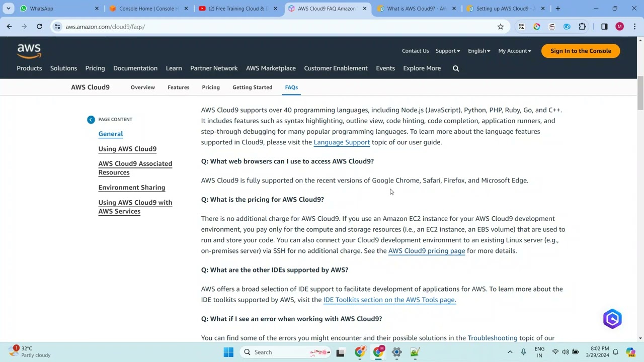Switch to the Cloud9 Pricing sub-nav tab
The width and height of the screenshot is (644, 362).
click(211, 87)
